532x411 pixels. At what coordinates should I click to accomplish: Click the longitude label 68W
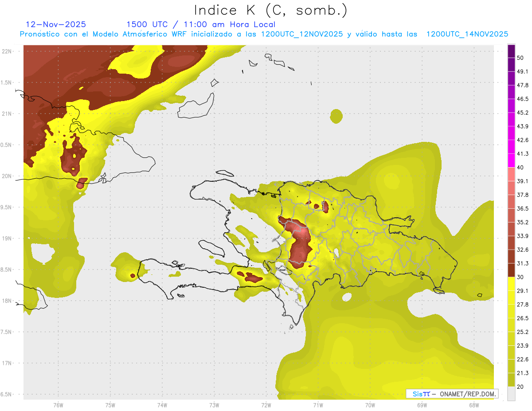pyautogui.click(x=473, y=405)
